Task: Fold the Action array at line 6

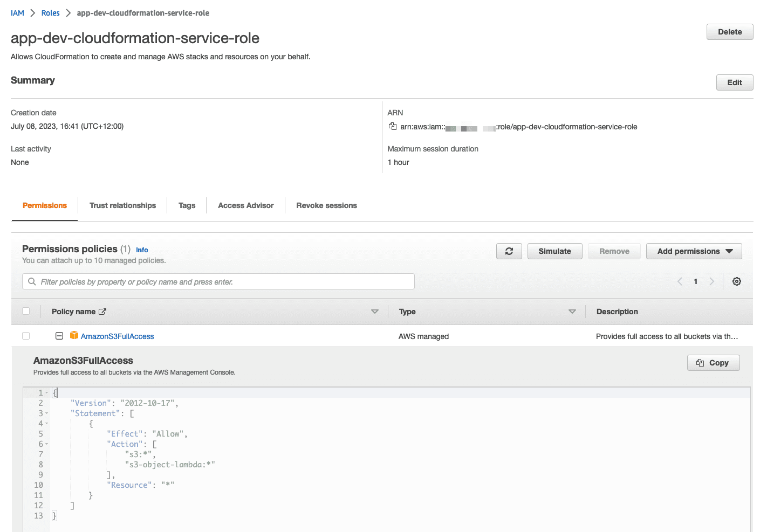Action: pyautogui.click(x=47, y=444)
